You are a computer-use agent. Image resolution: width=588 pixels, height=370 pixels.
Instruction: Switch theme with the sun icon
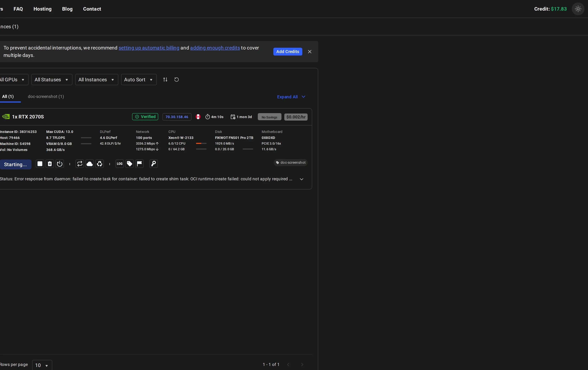[x=578, y=9]
